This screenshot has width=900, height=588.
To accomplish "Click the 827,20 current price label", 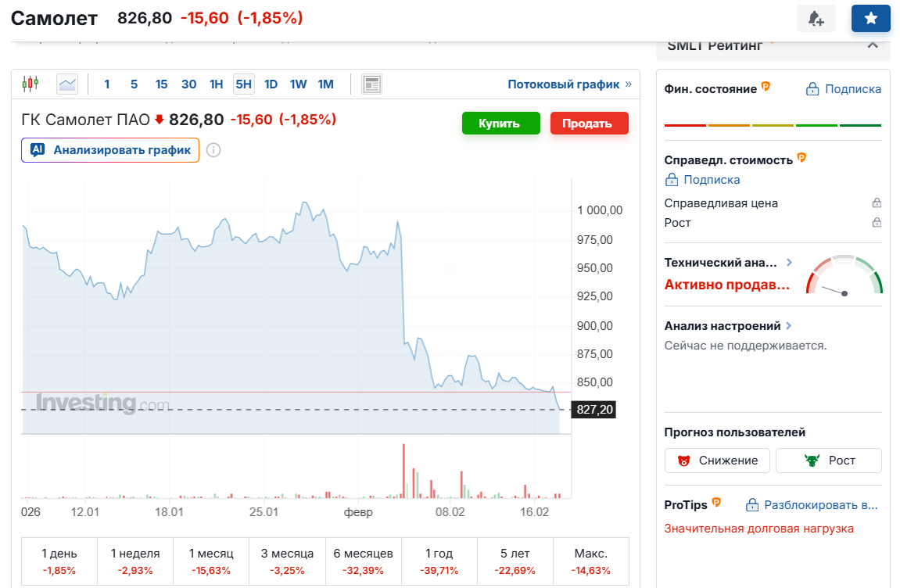I will [594, 410].
